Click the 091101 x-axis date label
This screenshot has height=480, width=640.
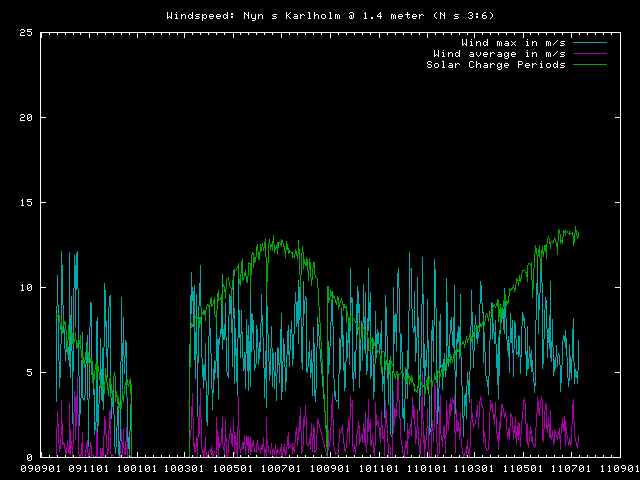(x=88, y=468)
